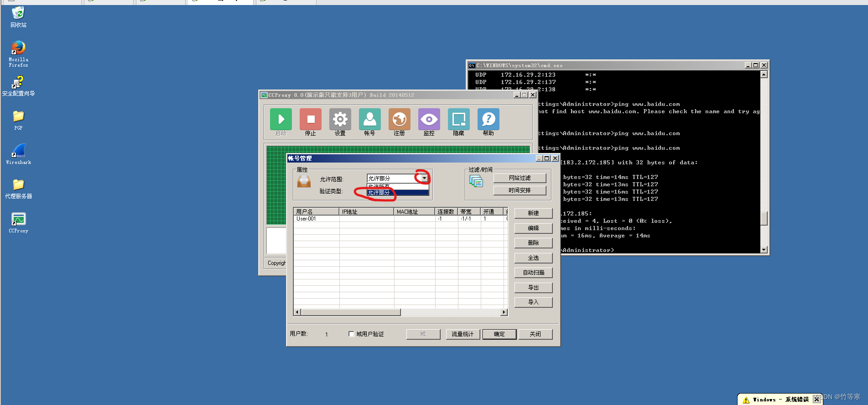
Task: Click cmd window scroll-up arrow
Action: coord(764,74)
